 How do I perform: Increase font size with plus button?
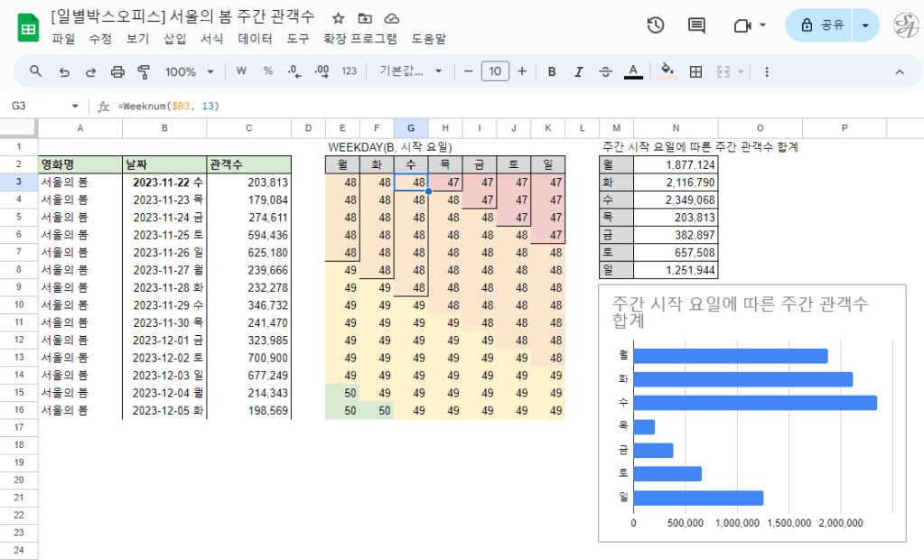[x=522, y=71]
